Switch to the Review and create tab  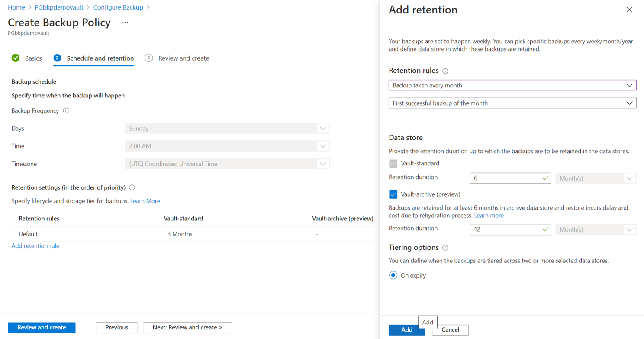tap(183, 58)
